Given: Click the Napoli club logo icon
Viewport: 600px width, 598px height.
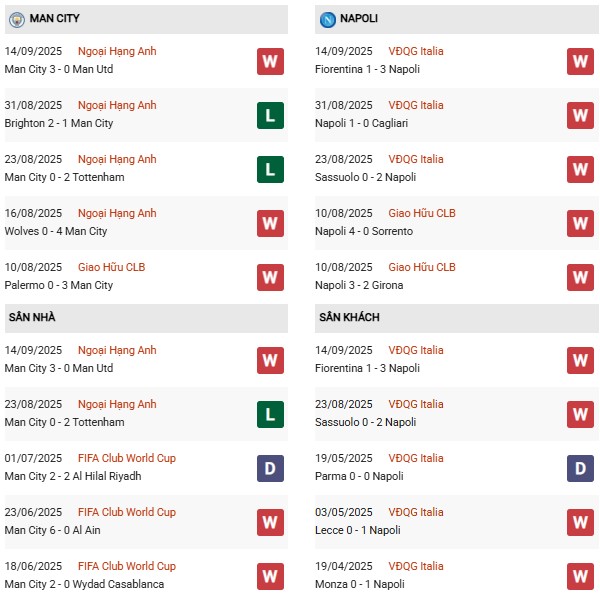Looking at the screenshot, I should click(x=328, y=19).
